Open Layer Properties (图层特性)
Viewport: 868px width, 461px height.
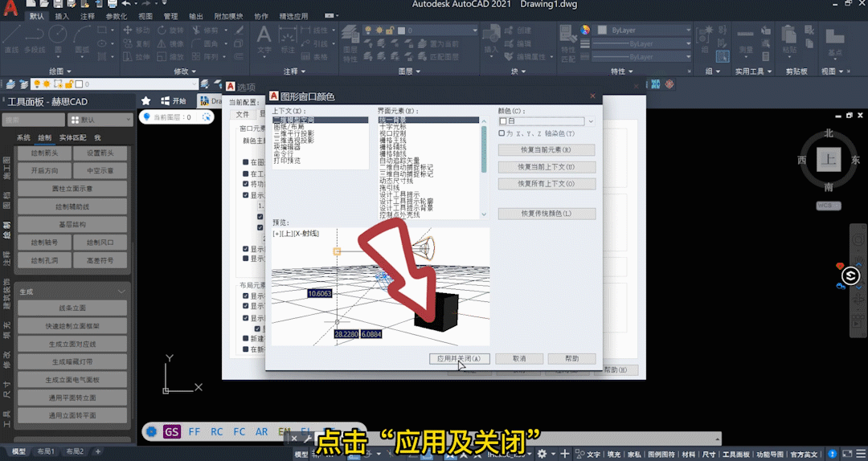(350, 43)
